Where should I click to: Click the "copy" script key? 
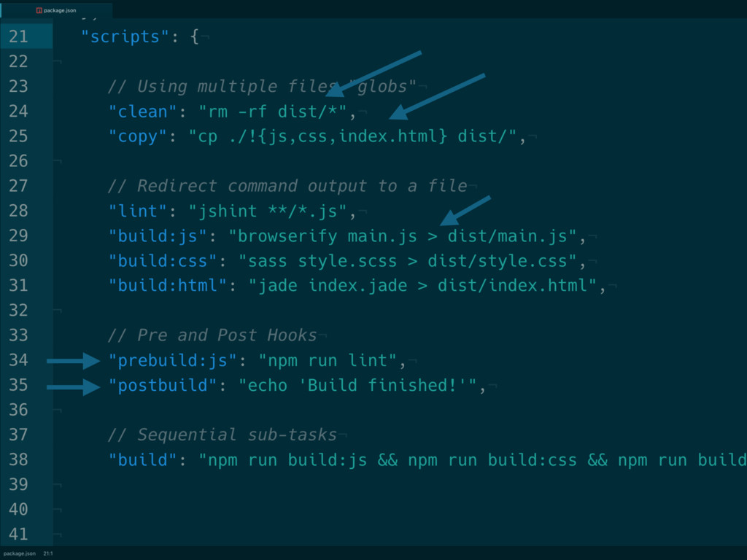(138, 136)
